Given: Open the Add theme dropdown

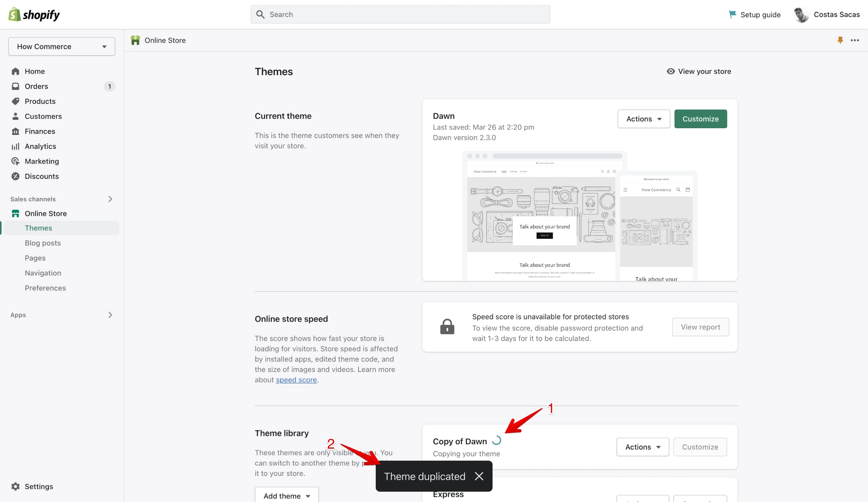Looking at the screenshot, I should 287,495.
